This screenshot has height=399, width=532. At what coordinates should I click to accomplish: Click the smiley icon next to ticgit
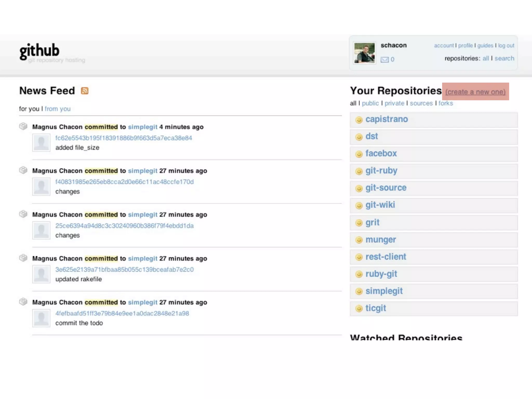pyautogui.click(x=359, y=309)
